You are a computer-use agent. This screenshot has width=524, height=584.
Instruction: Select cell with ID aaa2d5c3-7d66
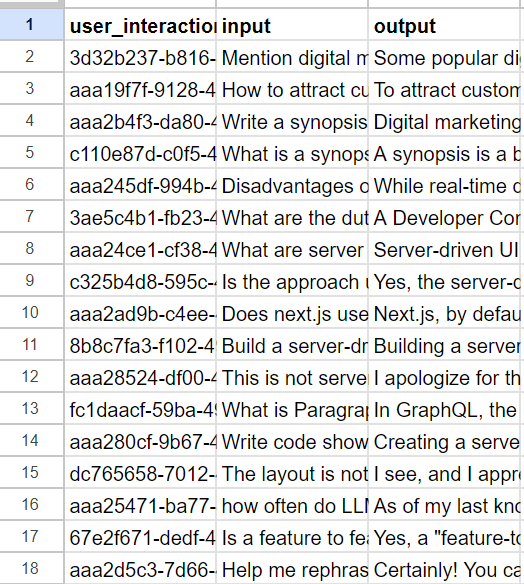[x=140, y=569]
